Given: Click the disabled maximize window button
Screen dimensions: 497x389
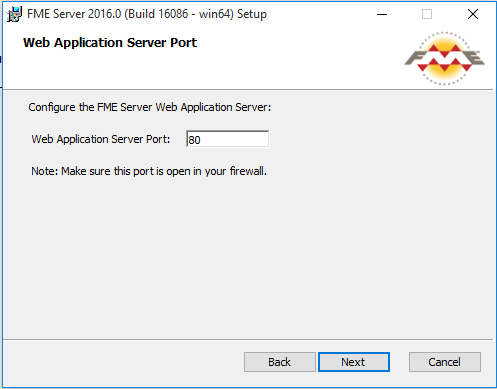Looking at the screenshot, I should (x=427, y=14).
